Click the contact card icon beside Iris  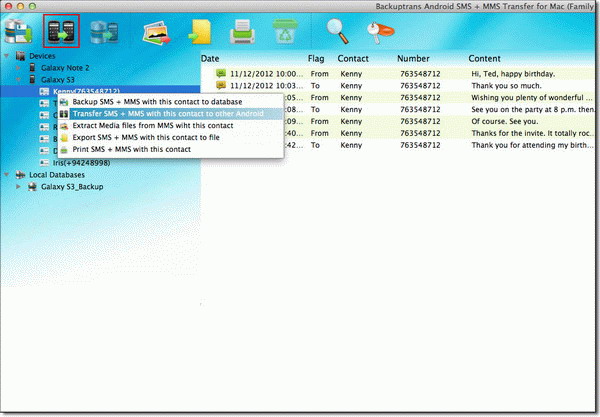click(44, 163)
